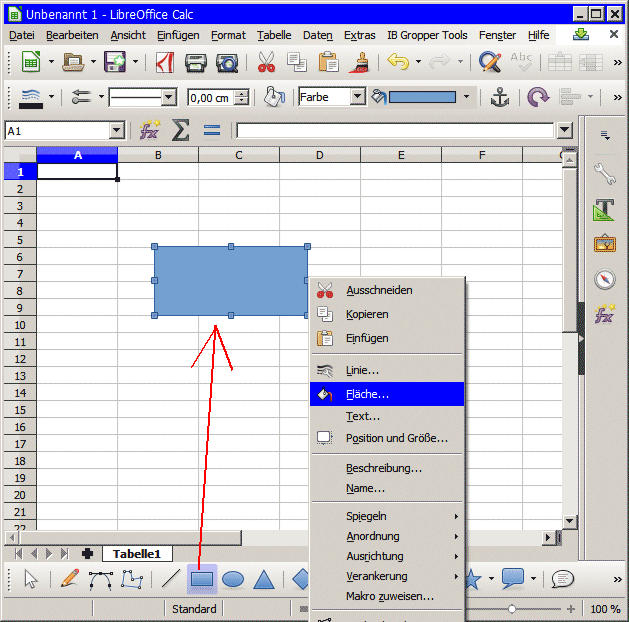Select the Line drawing tool
Screen dimensions: 629x622
[x=171, y=579]
